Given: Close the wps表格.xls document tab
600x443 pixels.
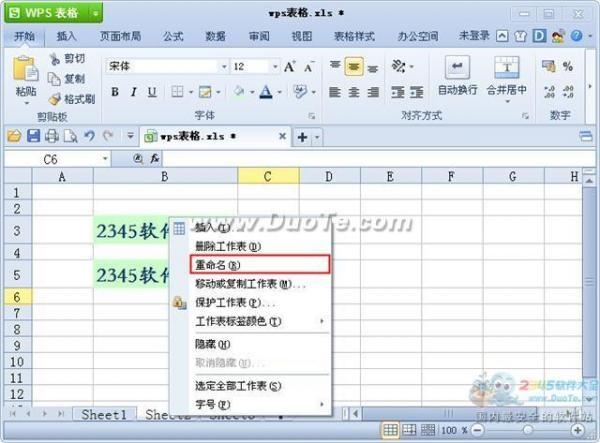Looking at the screenshot, I should [x=282, y=136].
